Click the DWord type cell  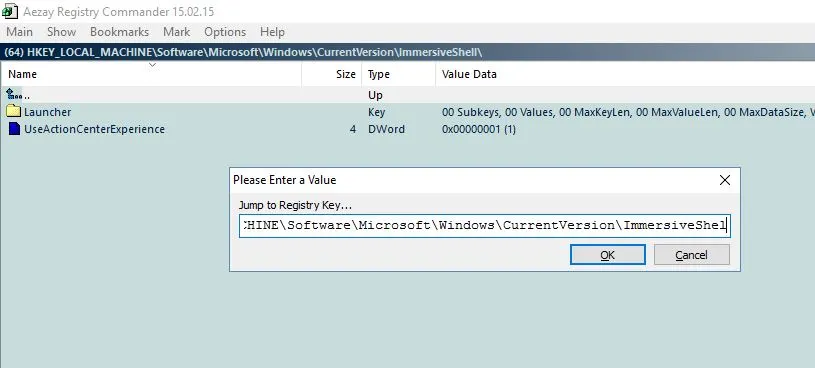[x=386, y=129]
